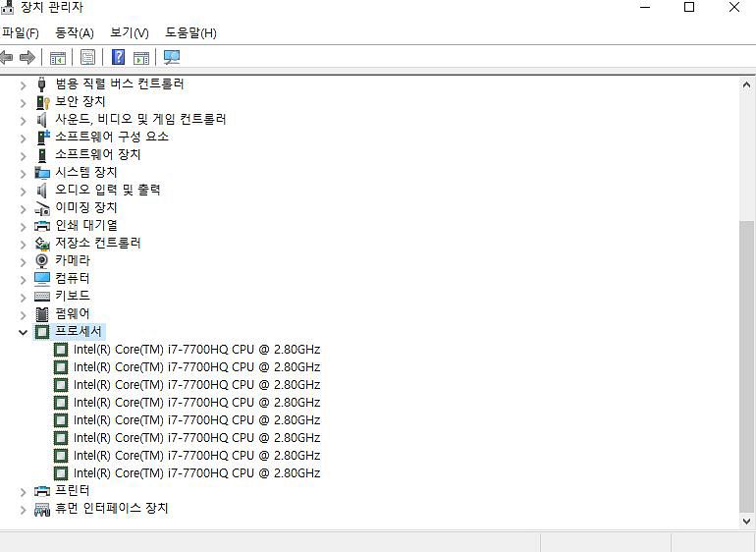Click the 소프트웨어 구성 요소 icon
756x552 pixels.
pos(43,138)
